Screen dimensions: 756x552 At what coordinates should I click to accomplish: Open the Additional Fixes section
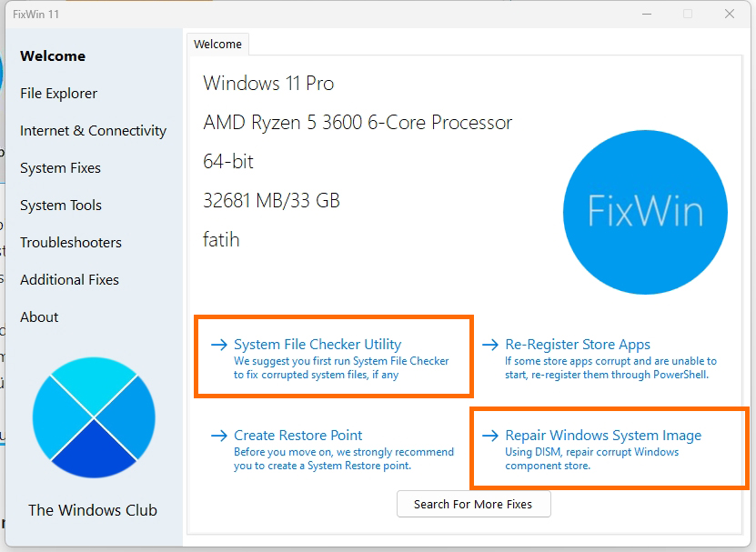tap(69, 280)
